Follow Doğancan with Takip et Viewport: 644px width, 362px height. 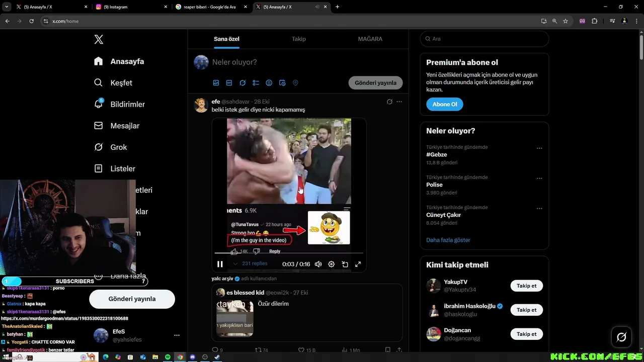pyautogui.click(x=527, y=334)
